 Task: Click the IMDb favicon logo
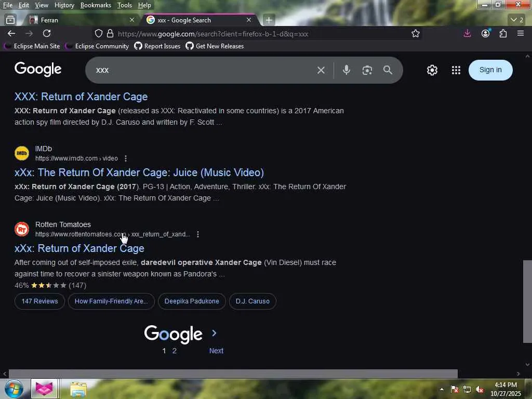(22, 153)
